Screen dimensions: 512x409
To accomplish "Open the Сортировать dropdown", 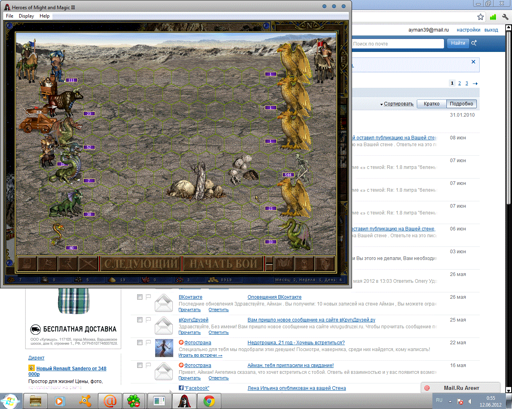I will point(397,104).
